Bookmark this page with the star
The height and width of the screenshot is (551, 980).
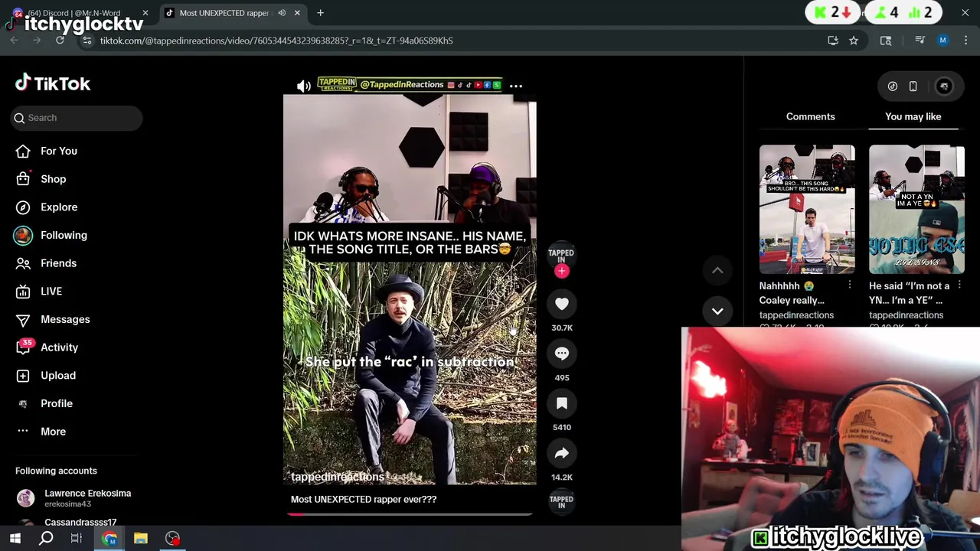(x=854, y=41)
